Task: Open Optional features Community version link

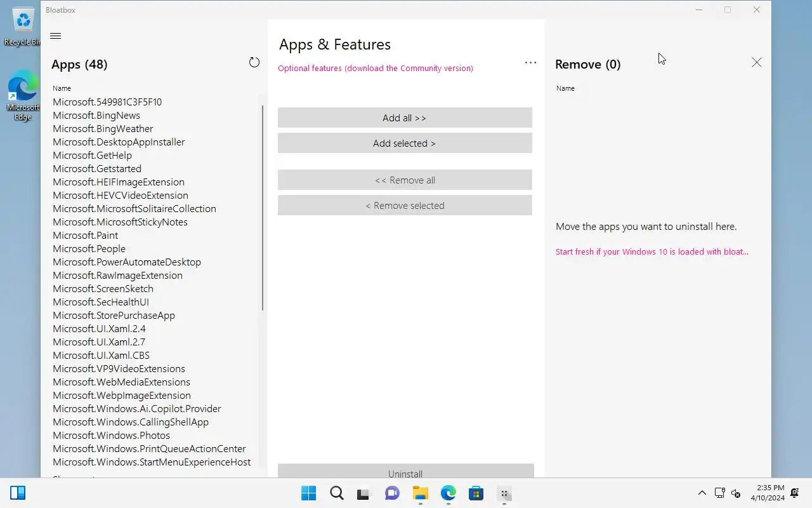Action: [x=376, y=68]
